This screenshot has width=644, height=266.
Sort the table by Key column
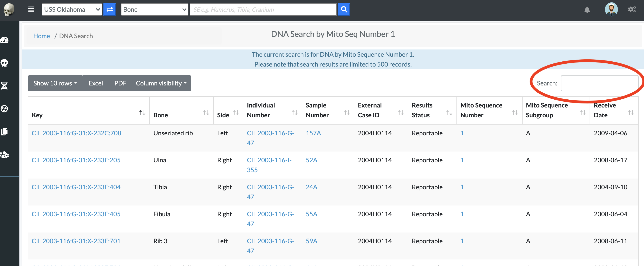point(89,110)
